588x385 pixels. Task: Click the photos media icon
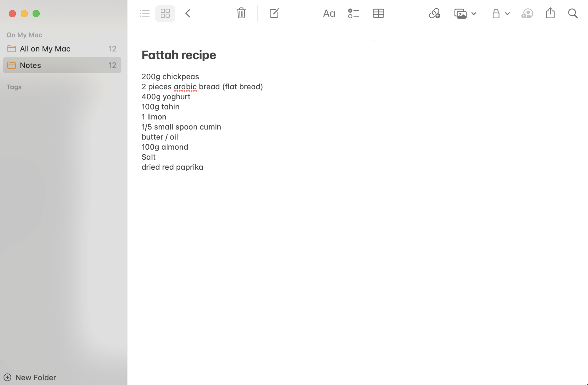pos(460,14)
